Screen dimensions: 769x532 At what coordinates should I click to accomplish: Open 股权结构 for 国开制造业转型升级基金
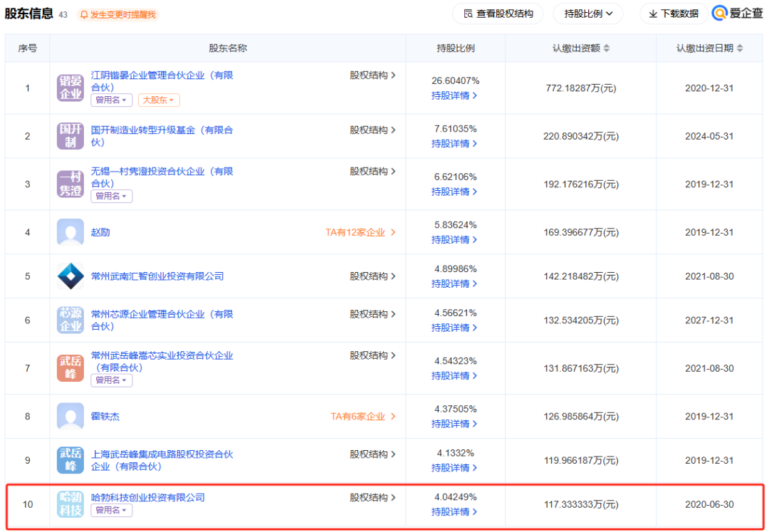(x=372, y=130)
